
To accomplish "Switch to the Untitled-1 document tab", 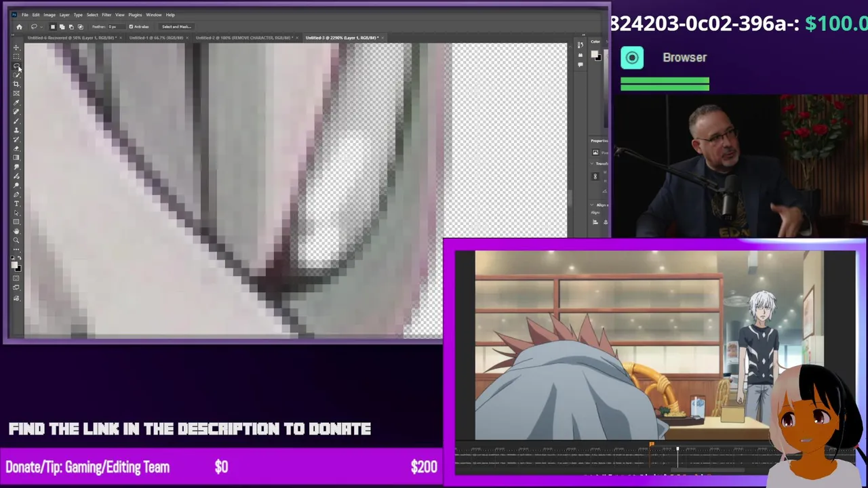I will pyautogui.click(x=156, y=37).
